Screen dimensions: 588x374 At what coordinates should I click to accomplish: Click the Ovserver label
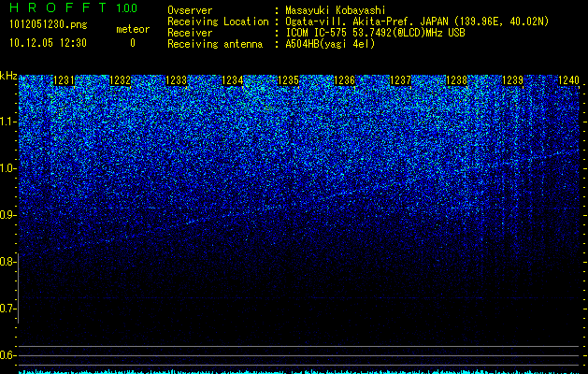click(x=190, y=10)
